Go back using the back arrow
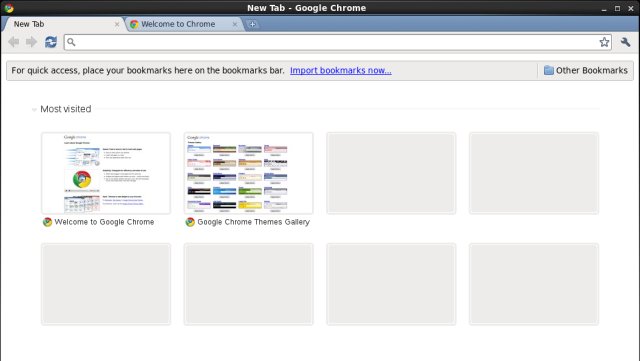This screenshot has height=361, width=640. click(x=13, y=42)
